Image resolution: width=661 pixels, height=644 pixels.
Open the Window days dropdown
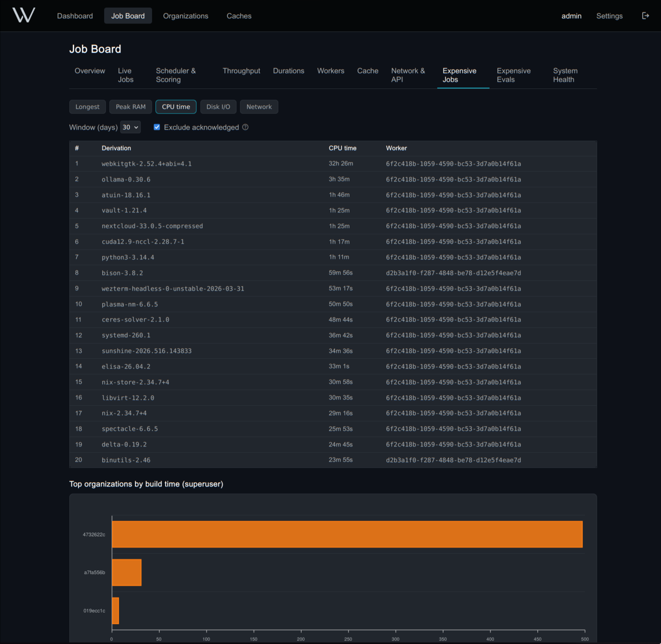130,127
